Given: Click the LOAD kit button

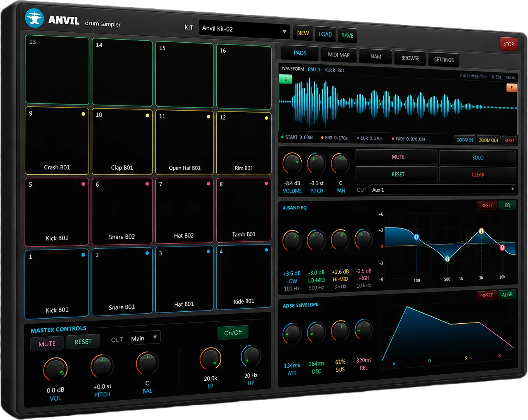Looking at the screenshot, I should (325, 34).
